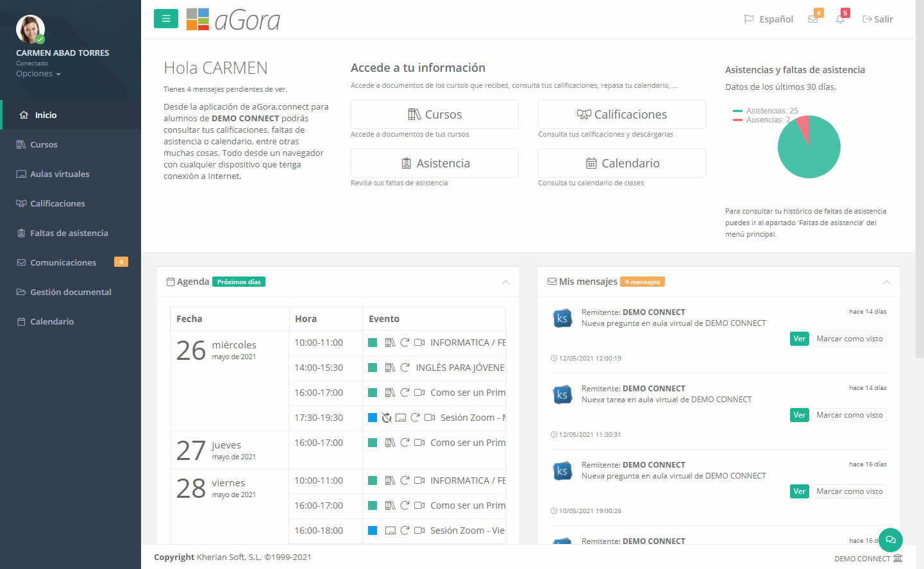This screenshot has width=924, height=569.
Task: Toggle Asistencias legend in the pie chart
Action: point(766,111)
